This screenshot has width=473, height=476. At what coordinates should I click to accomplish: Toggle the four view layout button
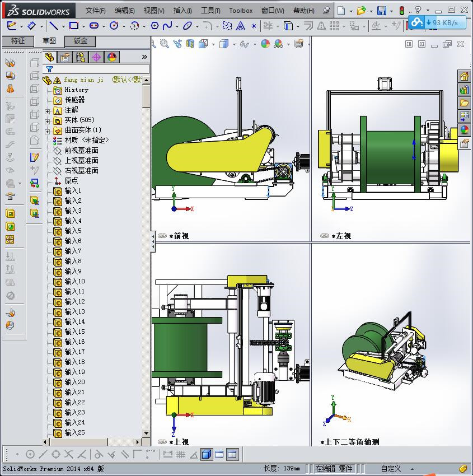click(232, 455)
